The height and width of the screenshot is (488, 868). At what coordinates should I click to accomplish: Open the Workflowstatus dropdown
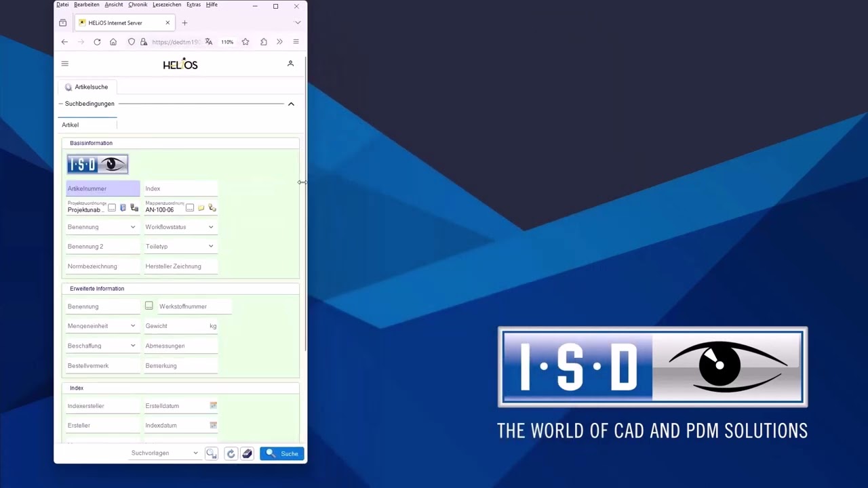pos(211,227)
